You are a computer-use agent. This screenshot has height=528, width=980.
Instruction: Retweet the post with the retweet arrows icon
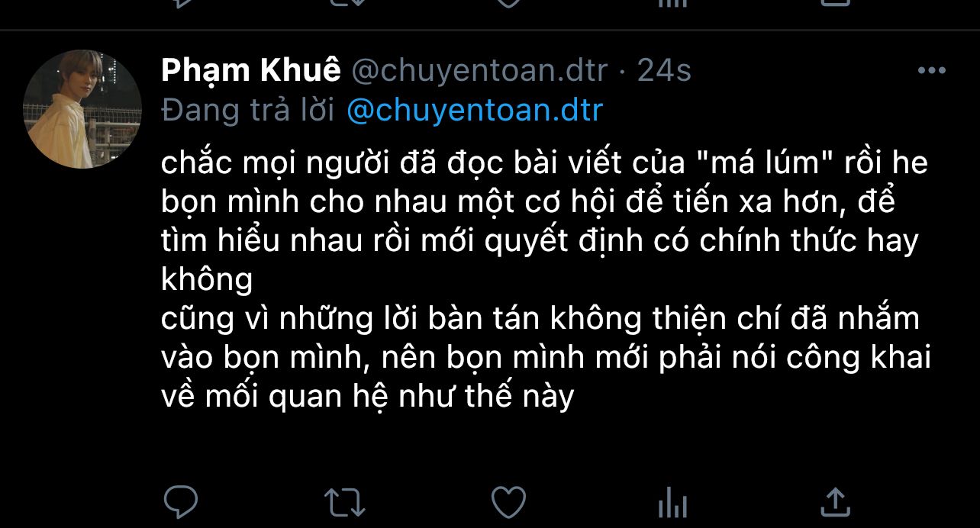tap(344, 503)
